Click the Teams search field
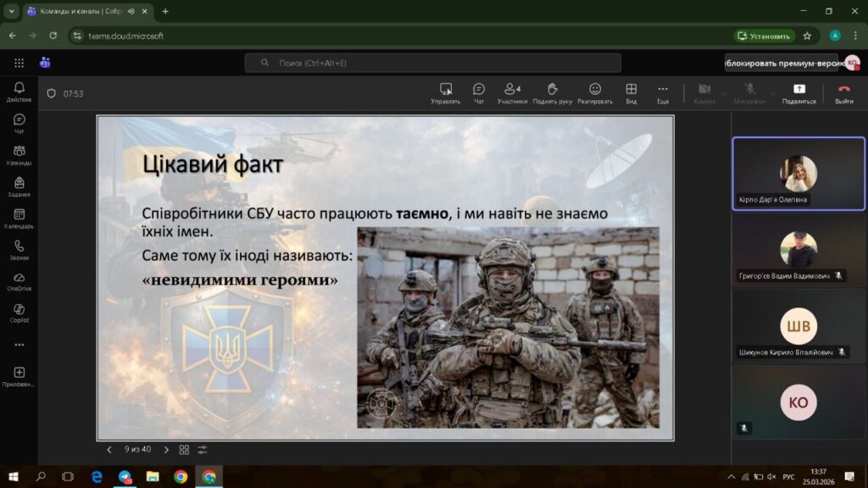868x488 pixels. point(432,63)
